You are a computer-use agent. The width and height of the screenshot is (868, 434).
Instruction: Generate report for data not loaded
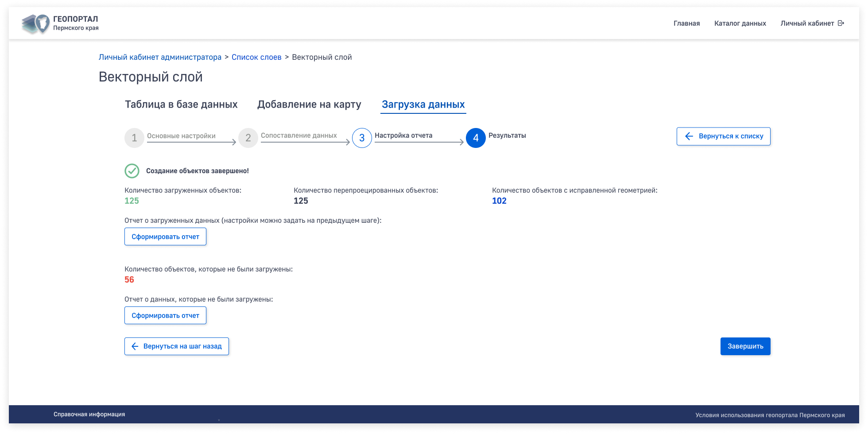tap(165, 315)
